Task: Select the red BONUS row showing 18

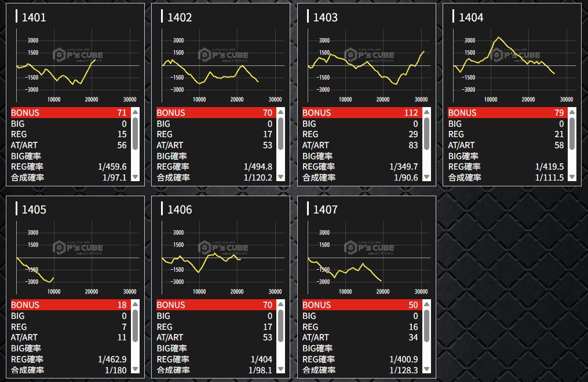Action: (x=68, y=305)
